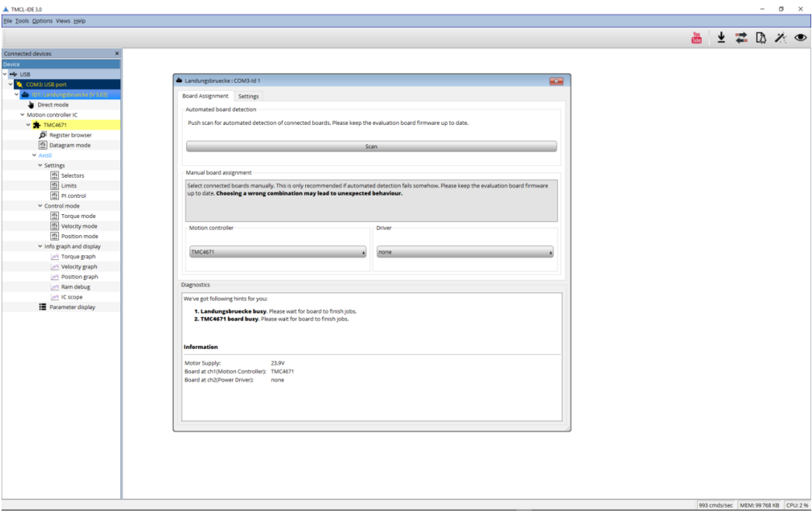Screen dimensions: 812x516
Task: Select Velocity mode in the tree
Action: [x=78, y=227]
